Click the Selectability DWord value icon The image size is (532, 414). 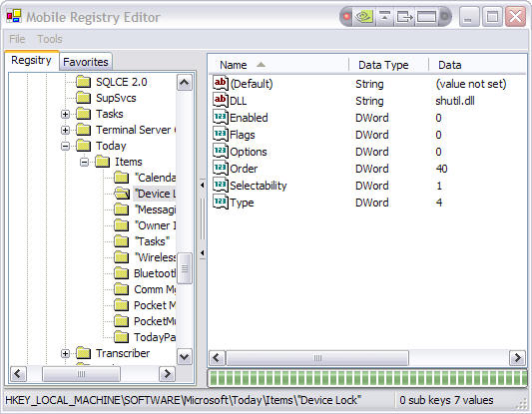(x=221, y=185)
